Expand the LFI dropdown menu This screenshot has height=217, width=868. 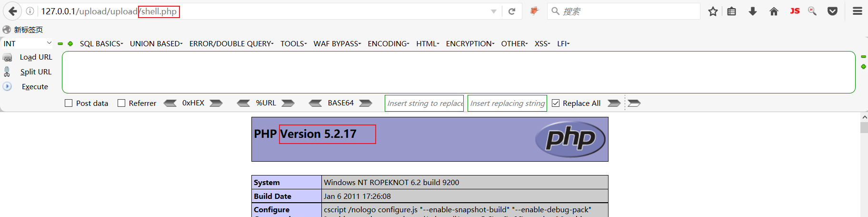pos(563,44)
